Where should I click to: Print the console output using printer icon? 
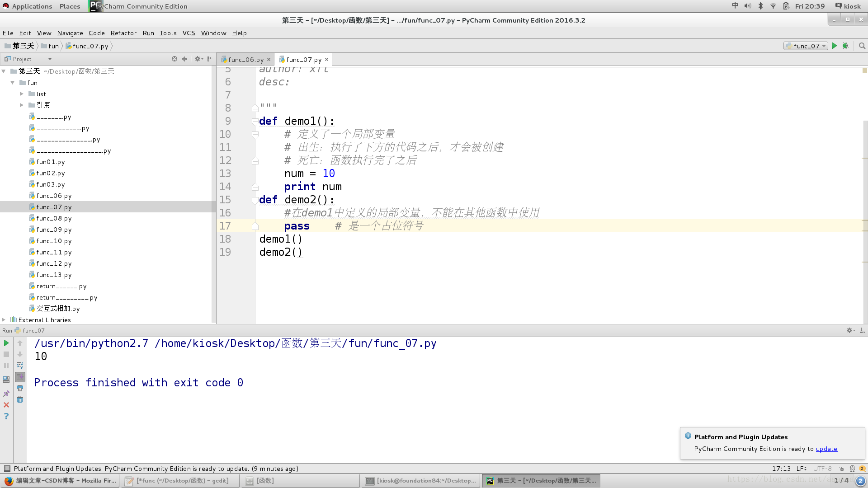coord(20,388)
